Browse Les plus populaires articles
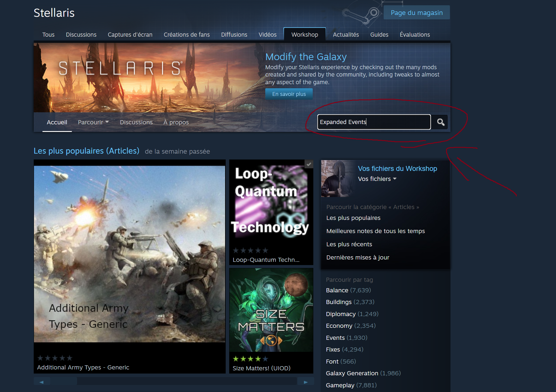 click(353, 218)
